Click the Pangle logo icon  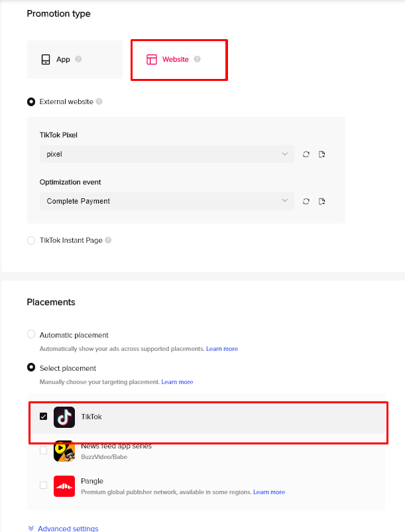click(64, 486)
